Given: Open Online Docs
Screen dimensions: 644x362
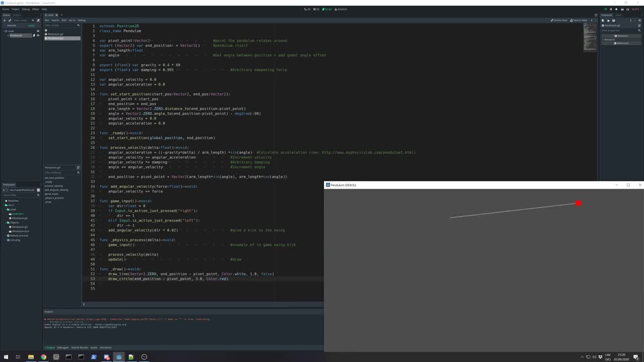Looking at the screenshot, I should tap(559, 20).
